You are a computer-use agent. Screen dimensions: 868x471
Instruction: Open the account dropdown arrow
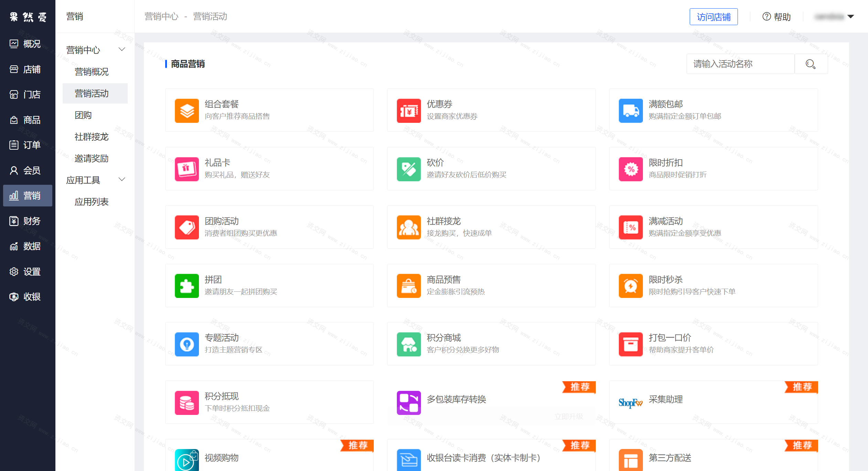point(850,17)
